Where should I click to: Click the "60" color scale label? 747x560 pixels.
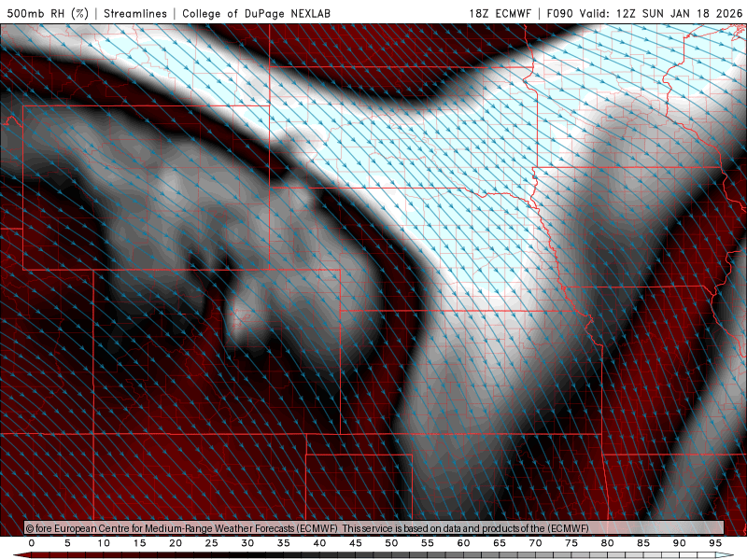click(x=463, y=543)
